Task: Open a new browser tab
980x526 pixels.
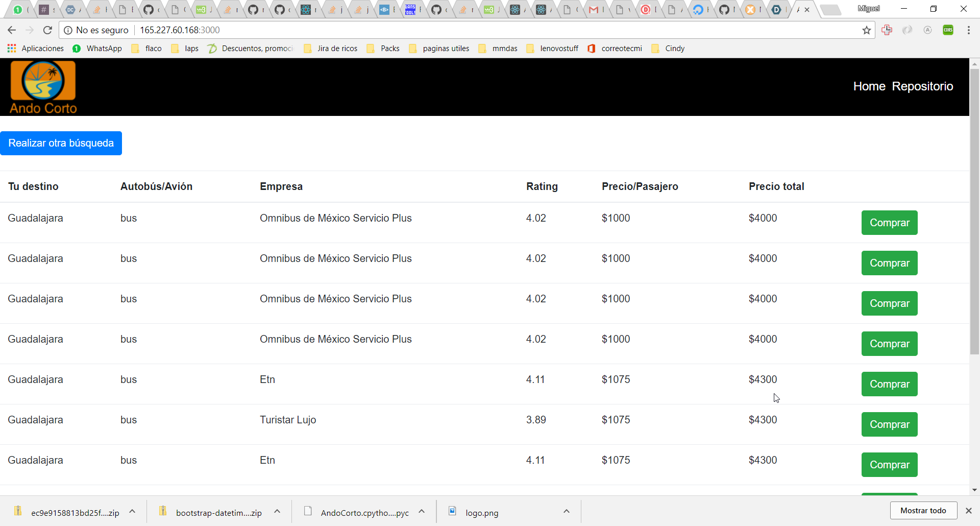Action: pyautogui.click(x=831, y=10)
